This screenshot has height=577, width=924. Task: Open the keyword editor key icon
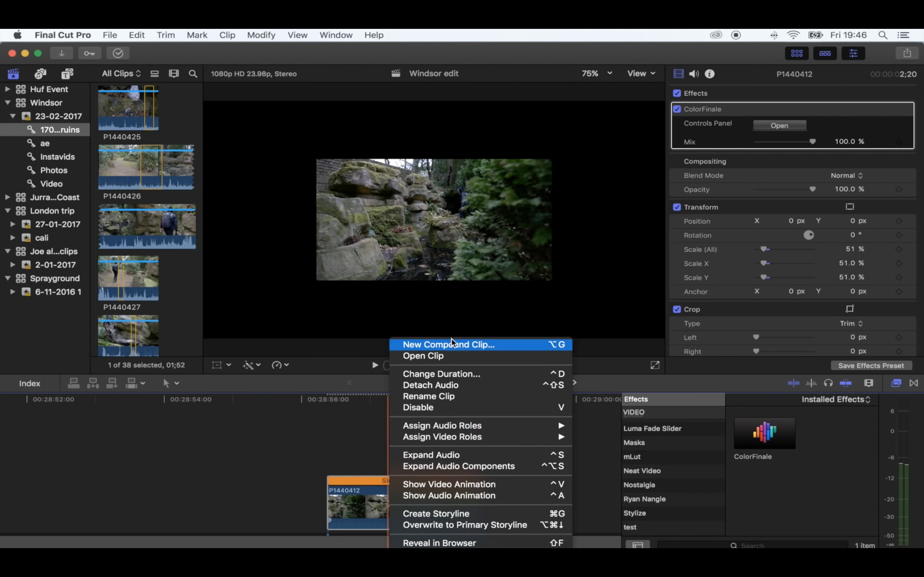(90, 53)
